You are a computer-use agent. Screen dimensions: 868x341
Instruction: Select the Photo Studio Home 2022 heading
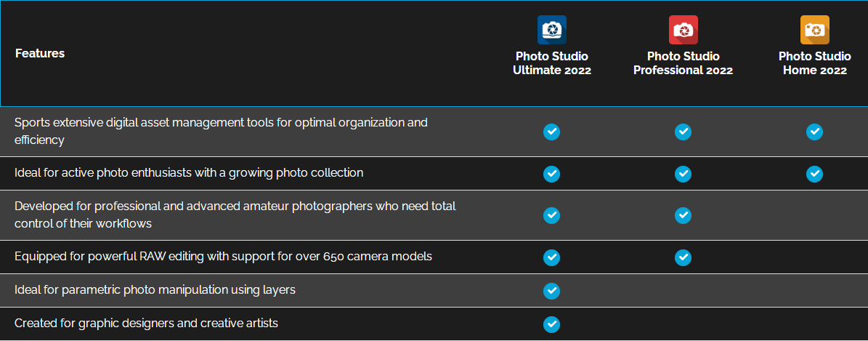pos(815,63)
